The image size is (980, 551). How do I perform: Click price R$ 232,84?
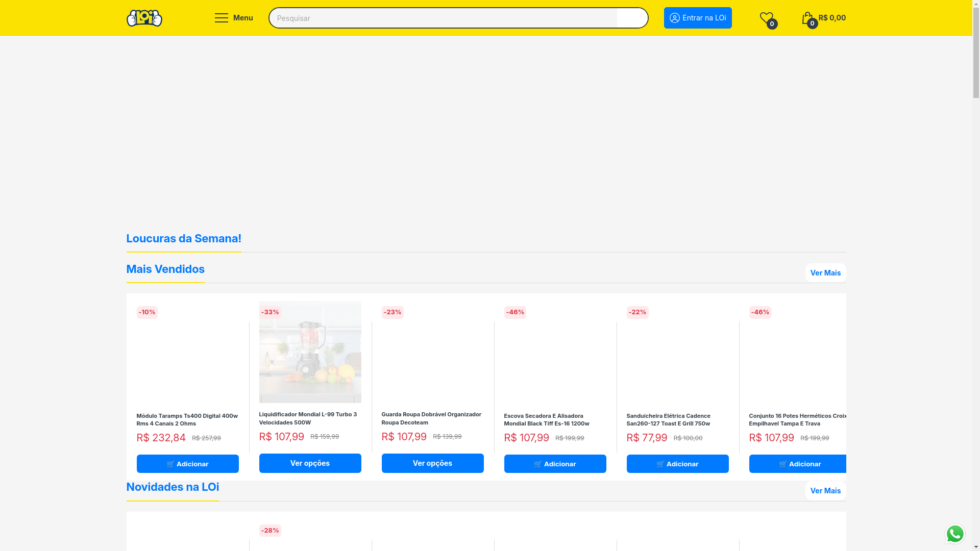[x=161, y=438]
